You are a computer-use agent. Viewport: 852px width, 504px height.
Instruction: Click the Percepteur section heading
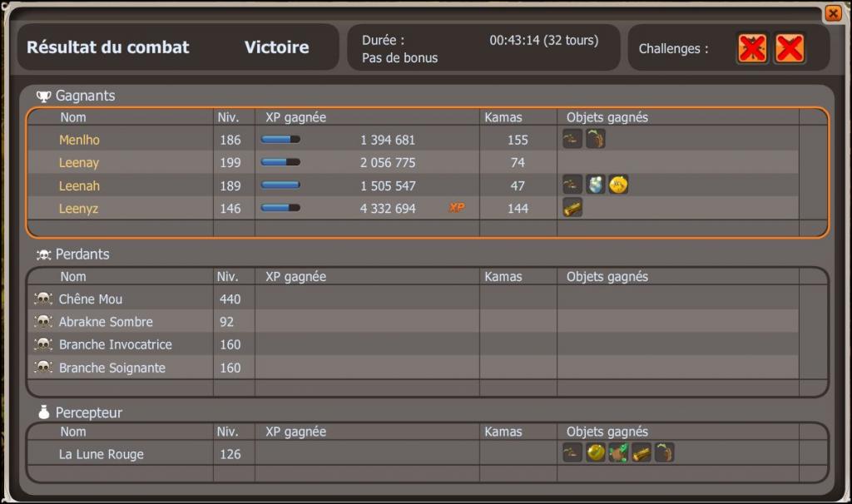pos(89,413)
